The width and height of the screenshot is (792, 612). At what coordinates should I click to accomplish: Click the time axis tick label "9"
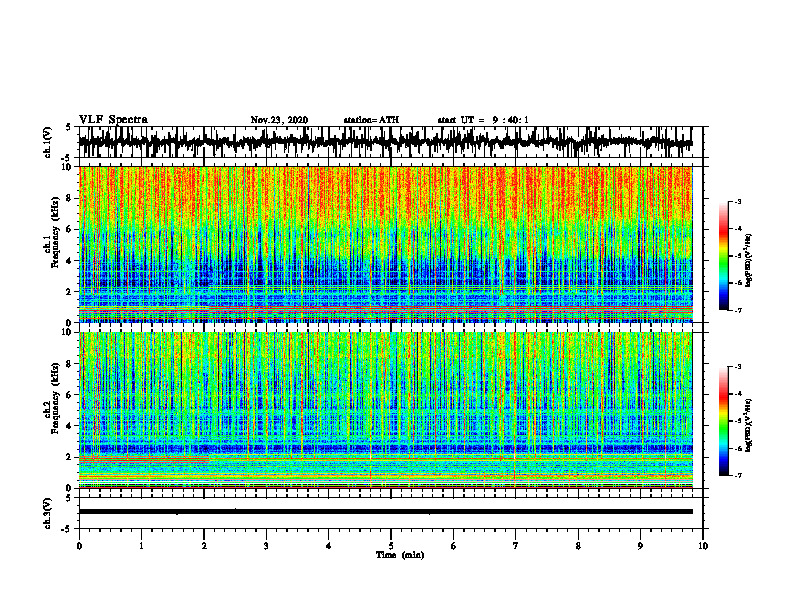pyautogui.click(x=640, y=546)
